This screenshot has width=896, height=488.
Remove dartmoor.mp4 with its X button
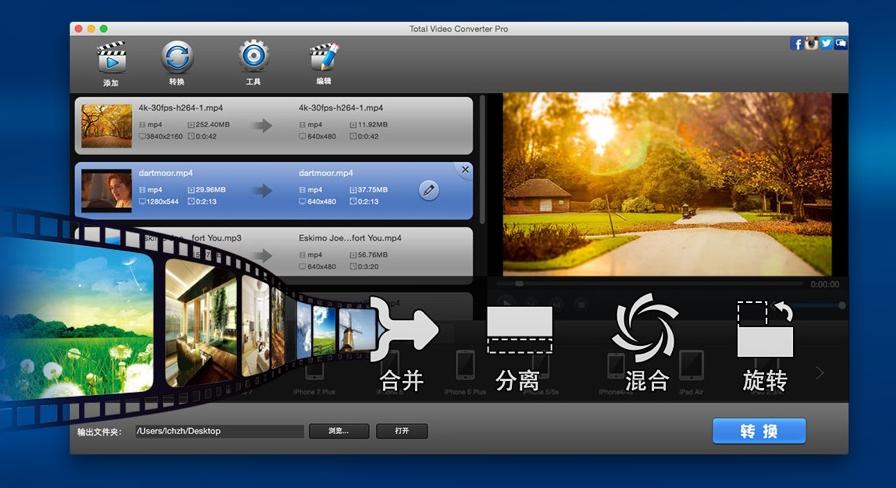pos(465,170)
